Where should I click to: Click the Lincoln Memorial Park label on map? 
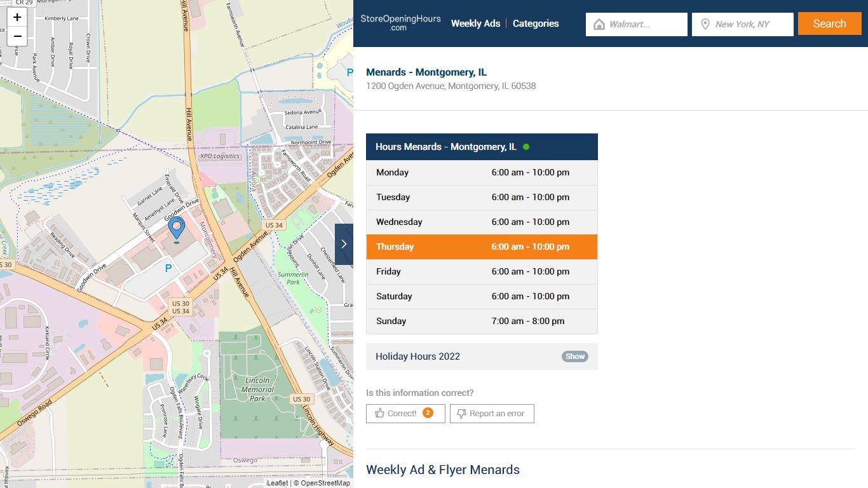257,390
